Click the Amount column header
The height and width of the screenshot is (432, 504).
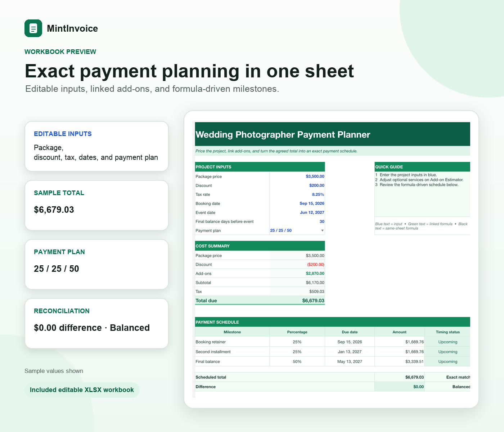[x=399, y=332]
